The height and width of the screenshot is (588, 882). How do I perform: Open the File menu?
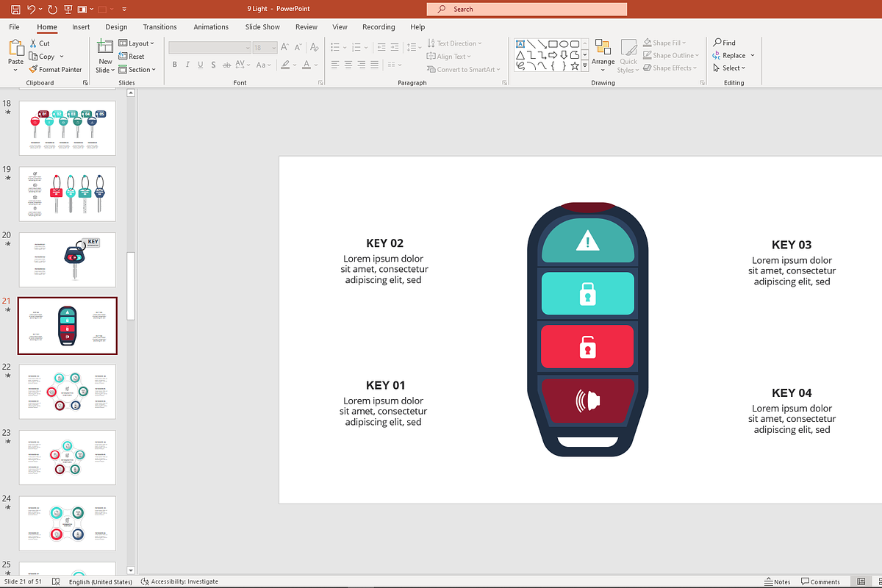[14, 27]
